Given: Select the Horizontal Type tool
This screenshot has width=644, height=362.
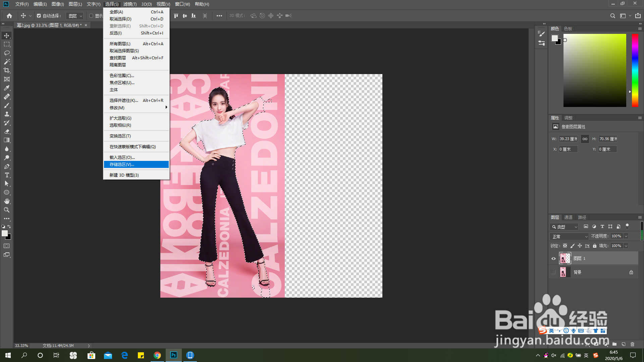Looking at the screenshot, I should click(7, 175).
